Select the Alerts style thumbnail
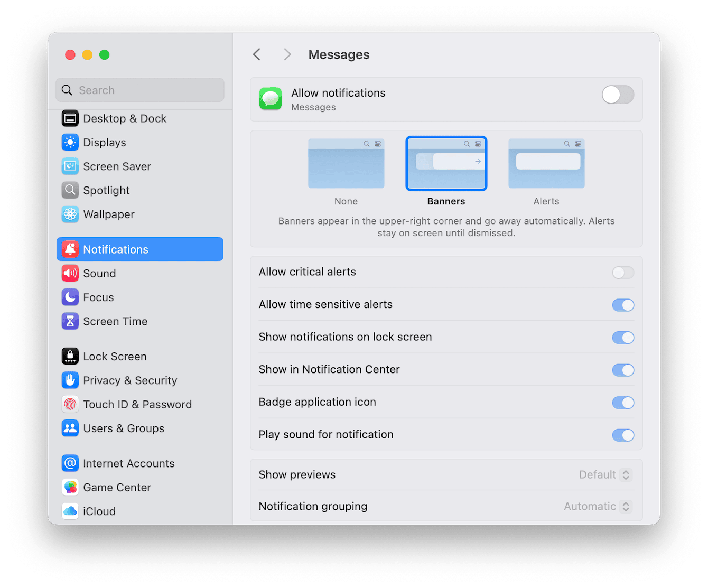Image resolution: width=708 pixels, height=588 pixels. pos(546,163)
